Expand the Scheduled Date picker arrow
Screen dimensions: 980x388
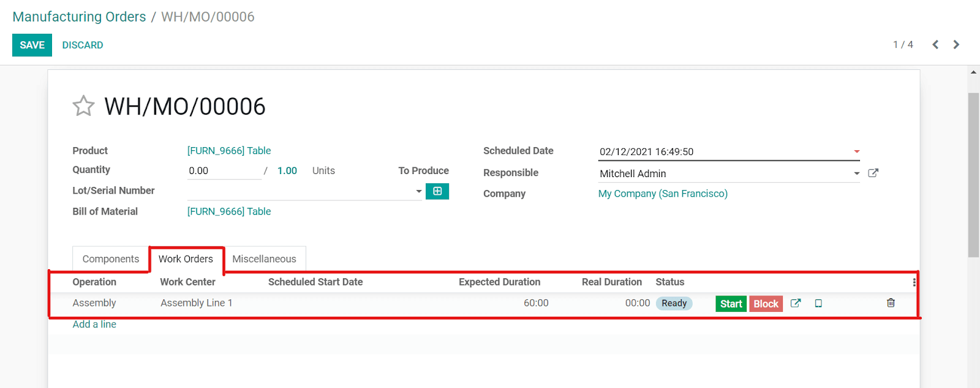coord(857,151)
